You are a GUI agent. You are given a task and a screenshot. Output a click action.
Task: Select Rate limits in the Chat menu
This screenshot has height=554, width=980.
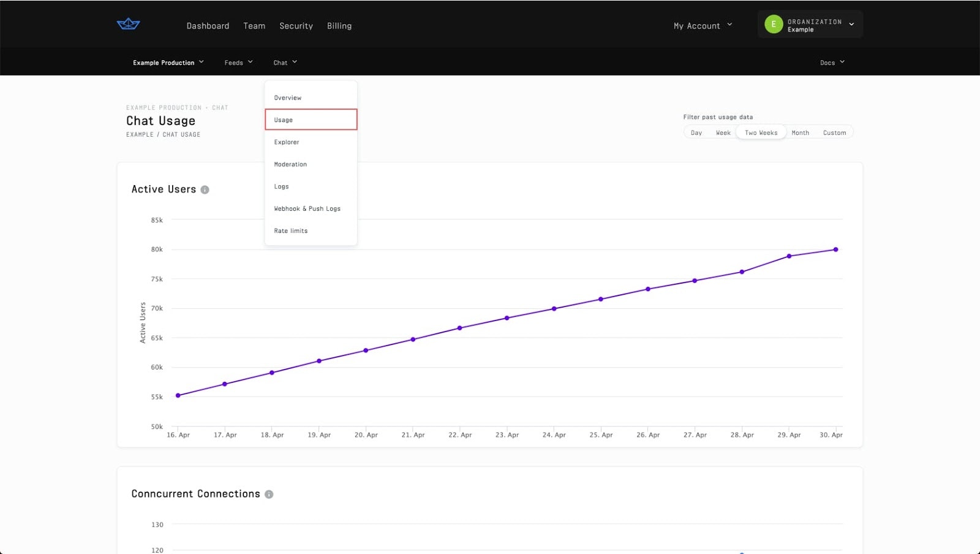290,230
